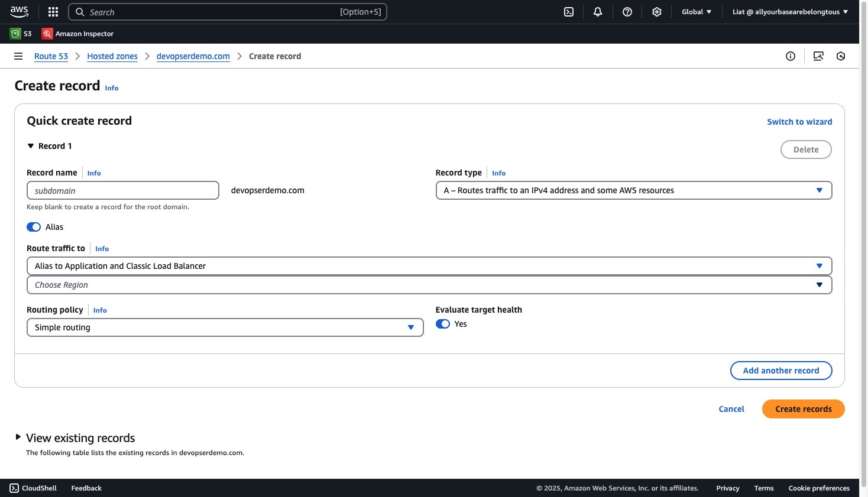This screenshot has height=497, width=868.
Task: Open the Record type dropdown
Action: 634,190
